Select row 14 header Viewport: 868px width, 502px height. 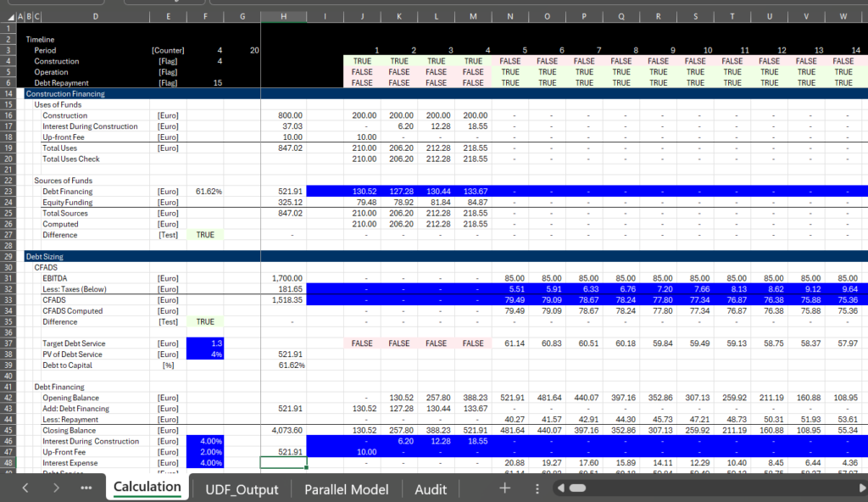(8, 93)
